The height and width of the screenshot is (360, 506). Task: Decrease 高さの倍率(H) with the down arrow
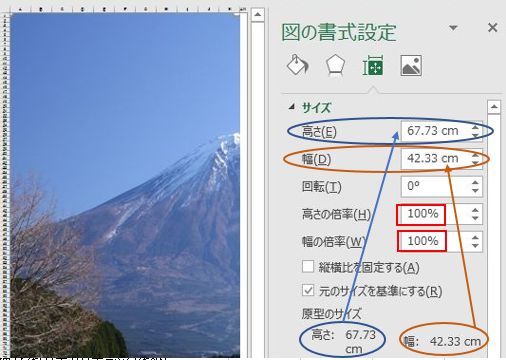point(476,218)
